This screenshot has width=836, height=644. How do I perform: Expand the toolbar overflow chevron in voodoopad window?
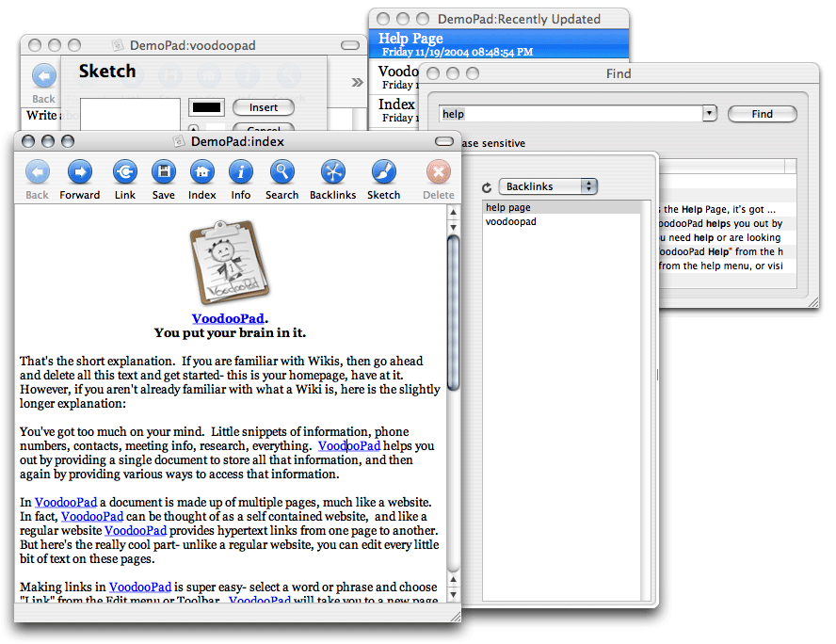(x=357, y=82)
